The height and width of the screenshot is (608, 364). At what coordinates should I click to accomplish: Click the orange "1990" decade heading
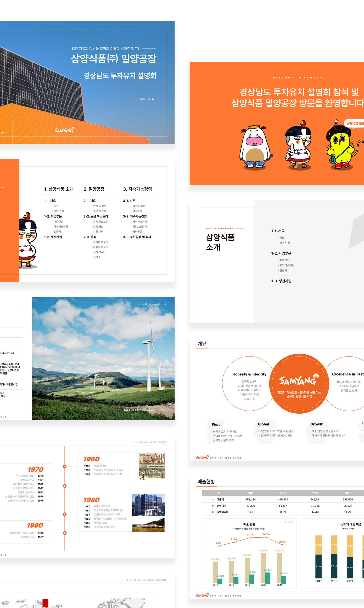[35, 525]
